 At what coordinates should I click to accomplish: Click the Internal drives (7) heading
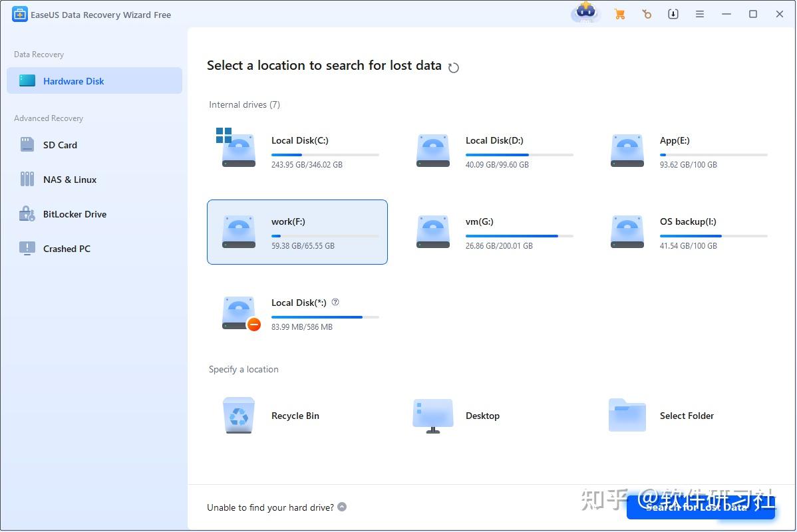pyautogui.click(x=244, y=104)
